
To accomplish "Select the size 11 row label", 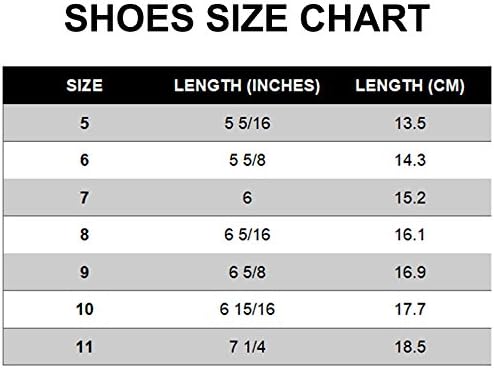I will coord(85,347).
